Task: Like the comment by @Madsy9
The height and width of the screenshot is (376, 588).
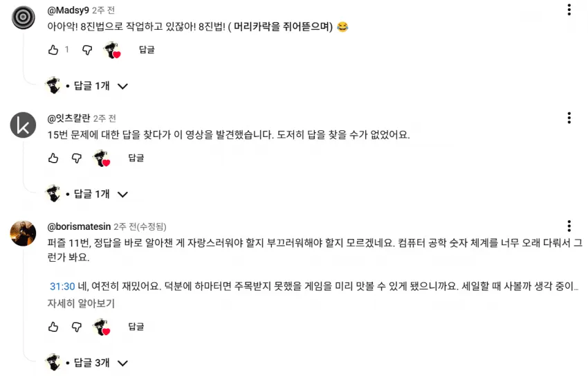Action: click(53, 50)
